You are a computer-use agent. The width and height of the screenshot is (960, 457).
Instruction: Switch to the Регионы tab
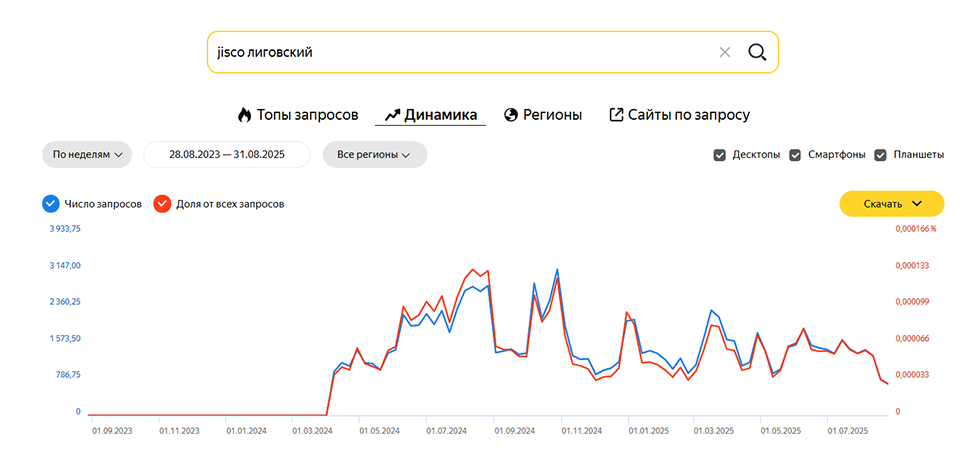(542, 115)
